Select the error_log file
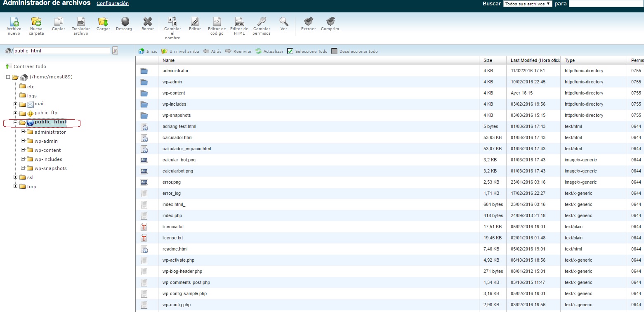The width and height of the screenshot is (644, 312). [x=172, y=193]
